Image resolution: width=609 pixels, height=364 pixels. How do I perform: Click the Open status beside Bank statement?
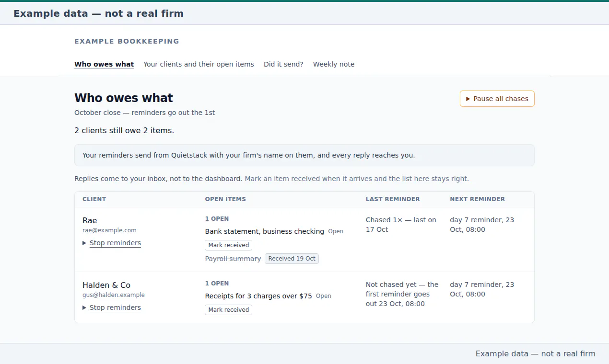[x=336, y=231]
